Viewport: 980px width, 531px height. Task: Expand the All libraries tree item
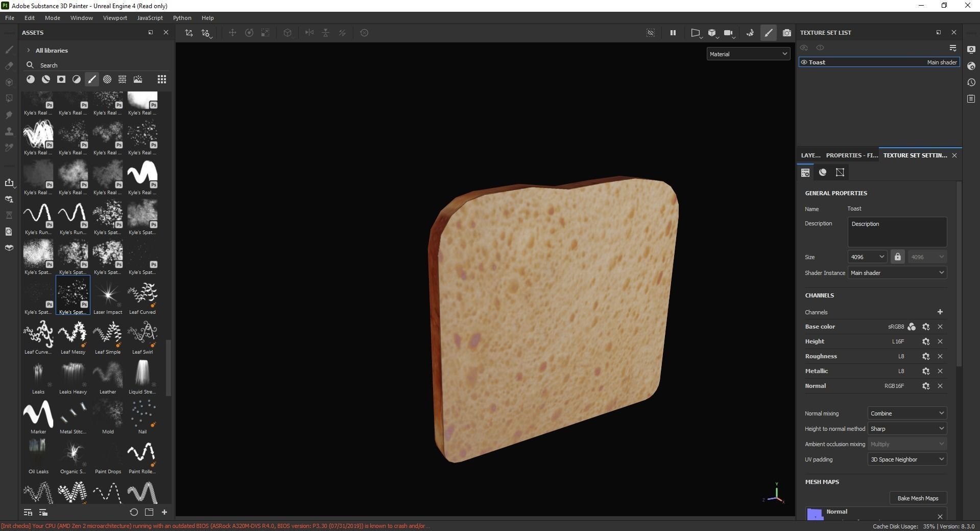[x=29, y=50]
